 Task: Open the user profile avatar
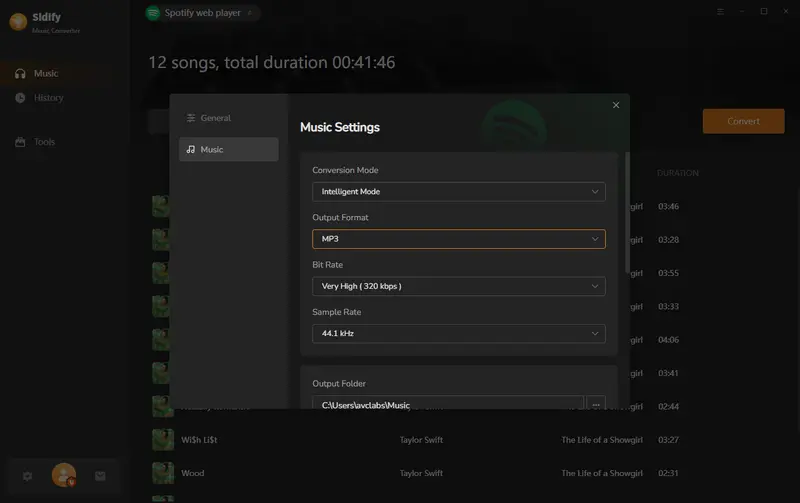pos(64,475)
